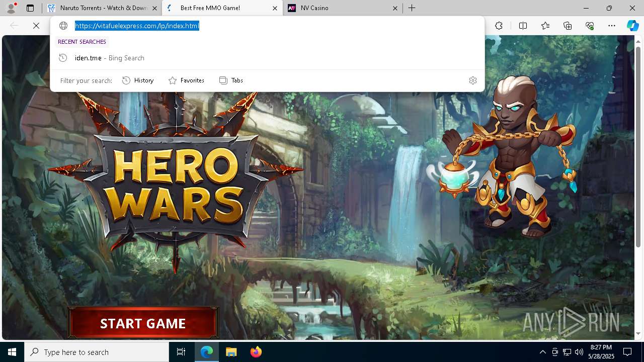This screenshot has width=644, height=362.
Task: Close the Naruto Torrents tab
Action: [x=154, y=8]
